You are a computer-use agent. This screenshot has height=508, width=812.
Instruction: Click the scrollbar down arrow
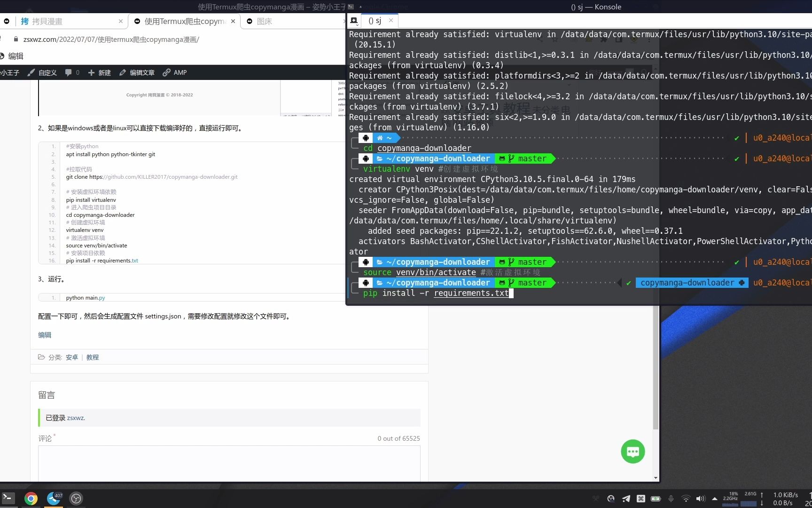pyautogui.click(x=656, y=478)
